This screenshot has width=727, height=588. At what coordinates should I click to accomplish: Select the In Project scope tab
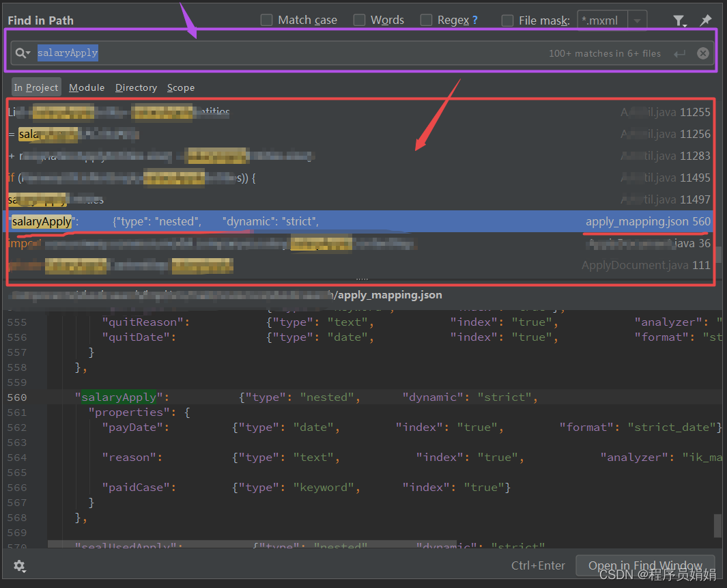click(x=36, y=87)
